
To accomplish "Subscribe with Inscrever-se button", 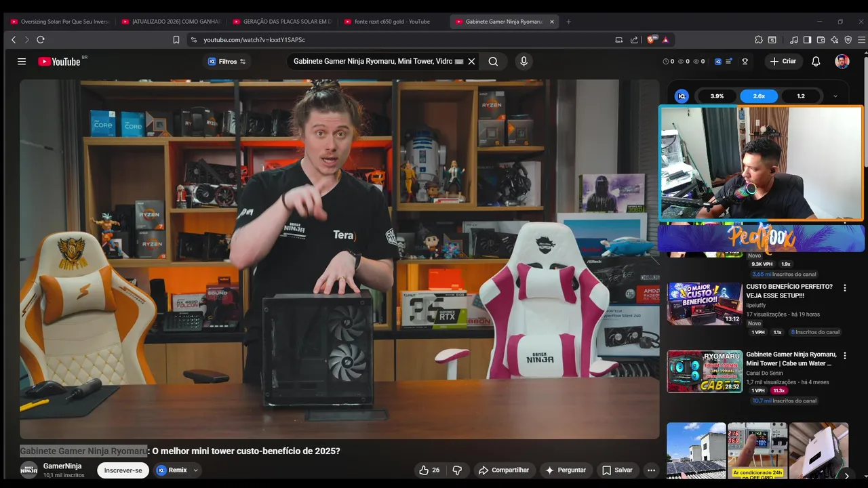I will click(x=123, y=470).
